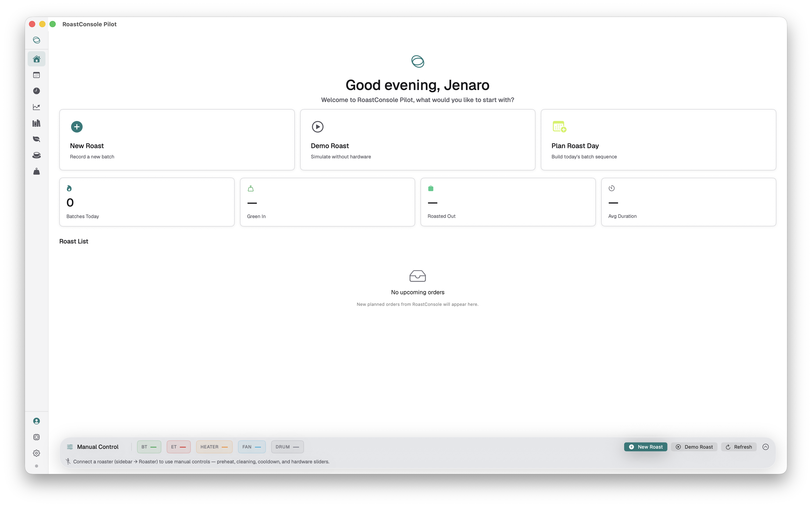
Task: Click the timer icon above Avg Duration
Action: coord(611,188)
